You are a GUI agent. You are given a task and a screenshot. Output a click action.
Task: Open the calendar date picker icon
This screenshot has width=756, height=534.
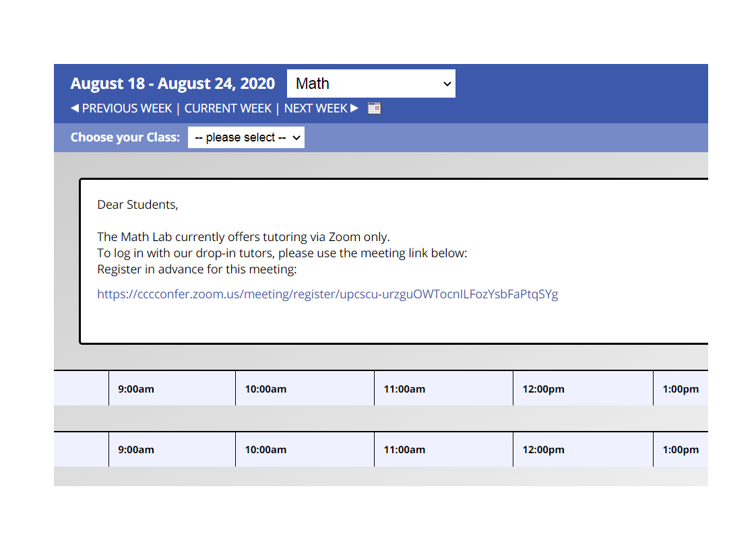(x=374, y=108)
